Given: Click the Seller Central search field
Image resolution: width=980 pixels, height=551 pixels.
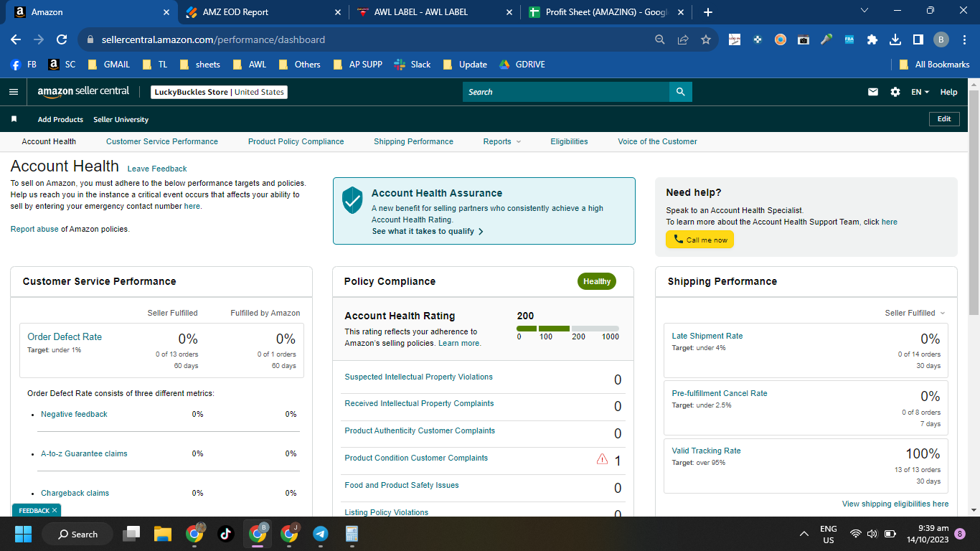Looking at the screenshot, I should click(x=566, y=92).
